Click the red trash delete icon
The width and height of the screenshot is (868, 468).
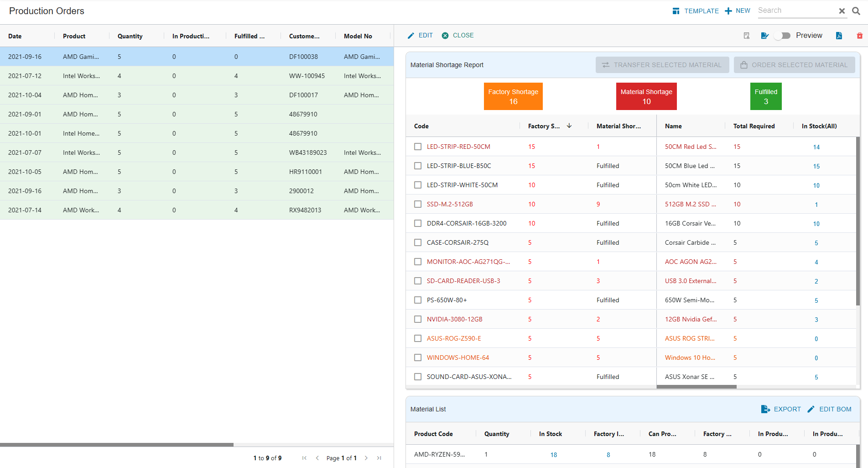[859, 36]
